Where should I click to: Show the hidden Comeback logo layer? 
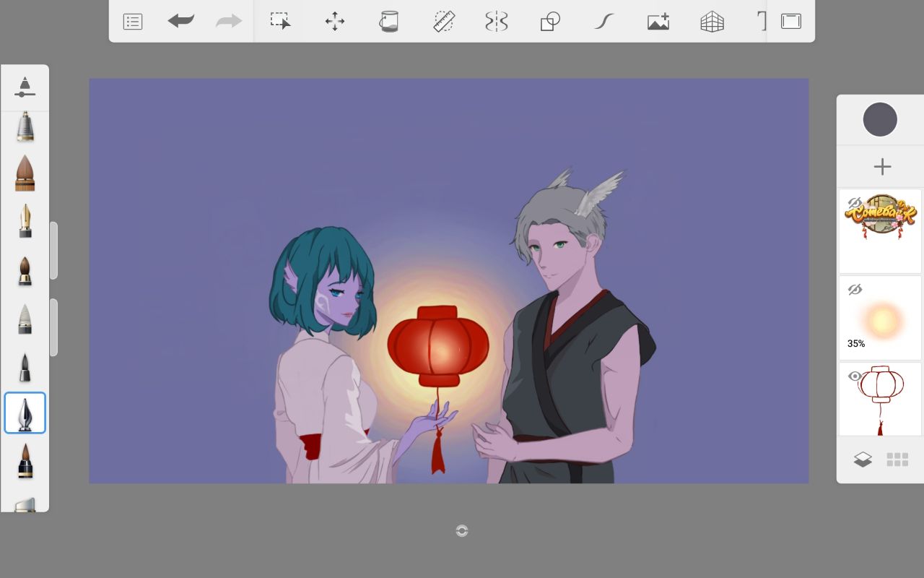855,203
